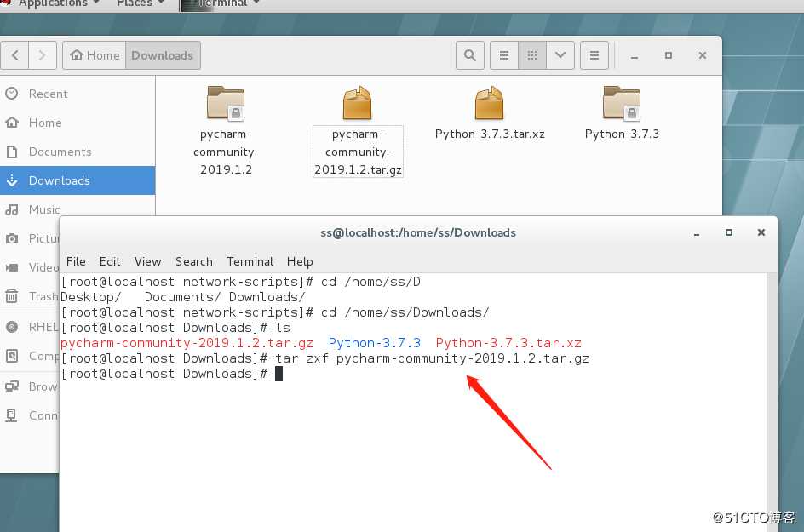Click the tar zxf command line
Image resolution: width=804 pixels, height=532 pixels.
325,358
